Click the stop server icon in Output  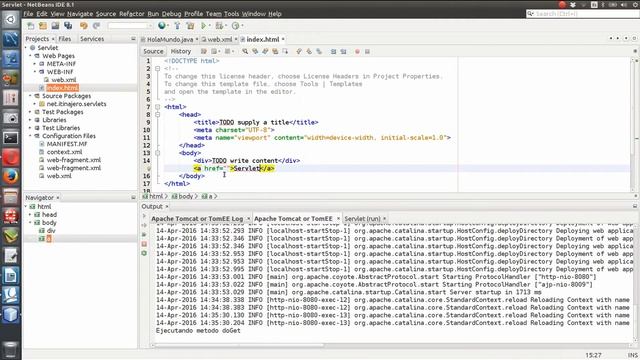pyautogui.click(x=144, y=244)
